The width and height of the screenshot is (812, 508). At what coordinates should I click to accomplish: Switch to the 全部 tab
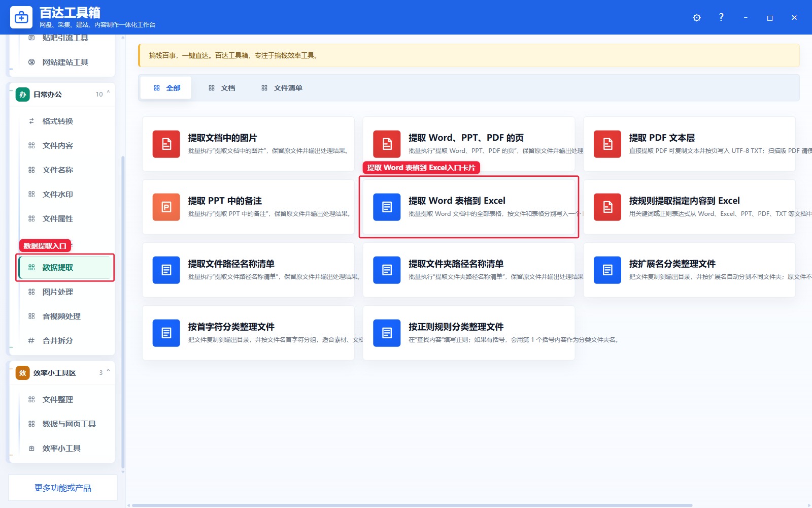166,88
